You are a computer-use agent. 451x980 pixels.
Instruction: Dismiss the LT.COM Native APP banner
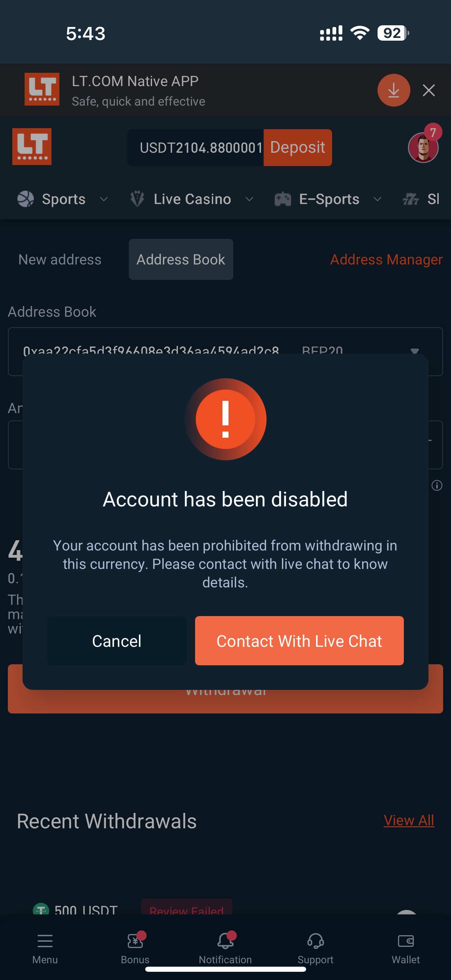(x=428, y=91)
